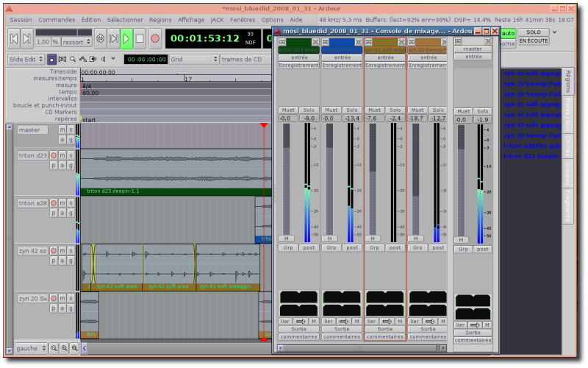This screenshot has height=368, width=588.
Task: Mute the master track with m button
Action: pos(62,130)
